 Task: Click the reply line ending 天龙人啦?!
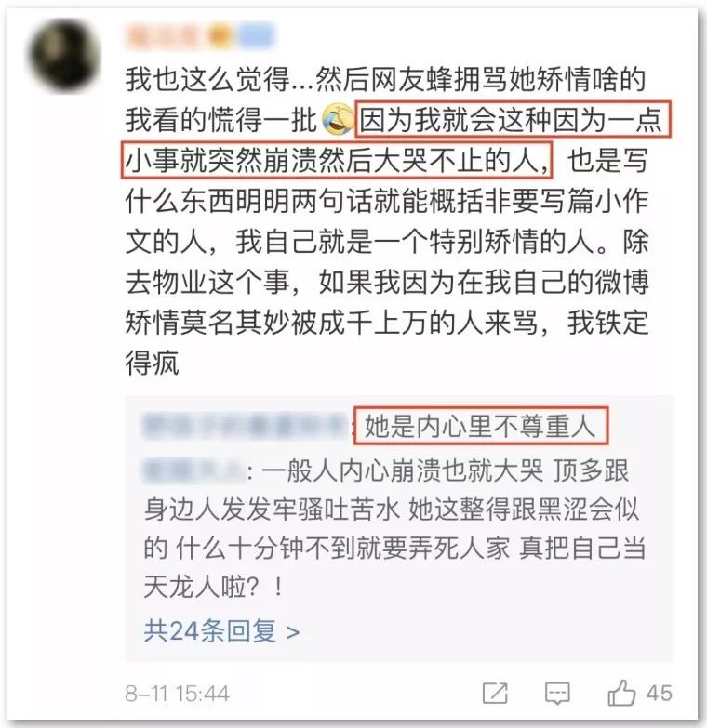(x=214, y=587)
